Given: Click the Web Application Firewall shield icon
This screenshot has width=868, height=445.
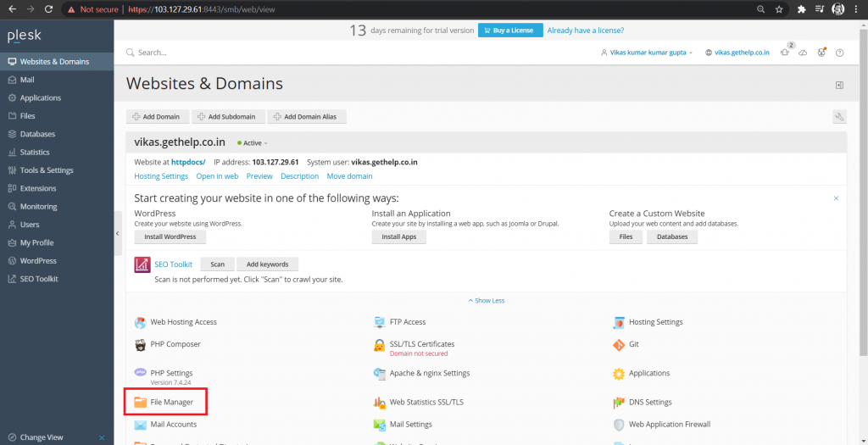Looking at the screenshot, I should pos(619,424).
